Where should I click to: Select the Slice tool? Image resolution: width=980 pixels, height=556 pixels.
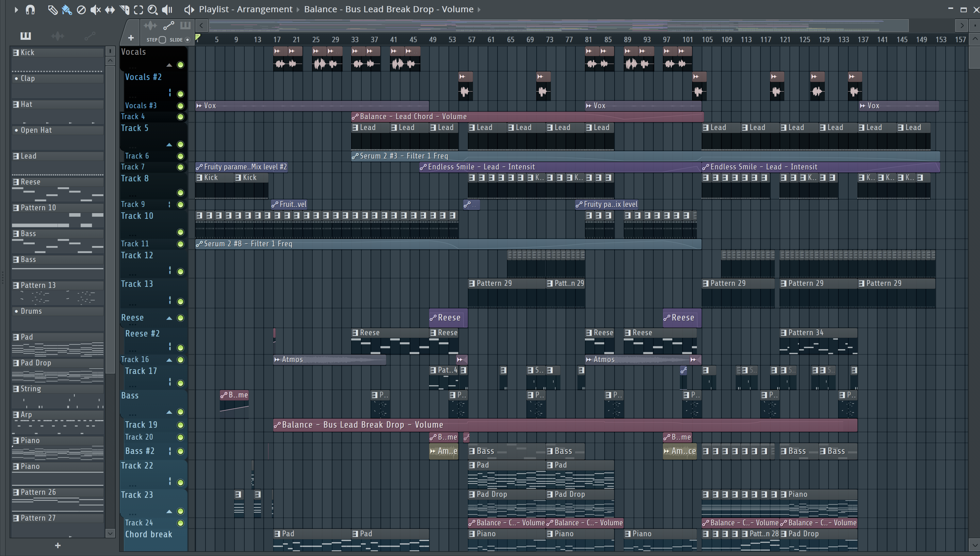125,10
